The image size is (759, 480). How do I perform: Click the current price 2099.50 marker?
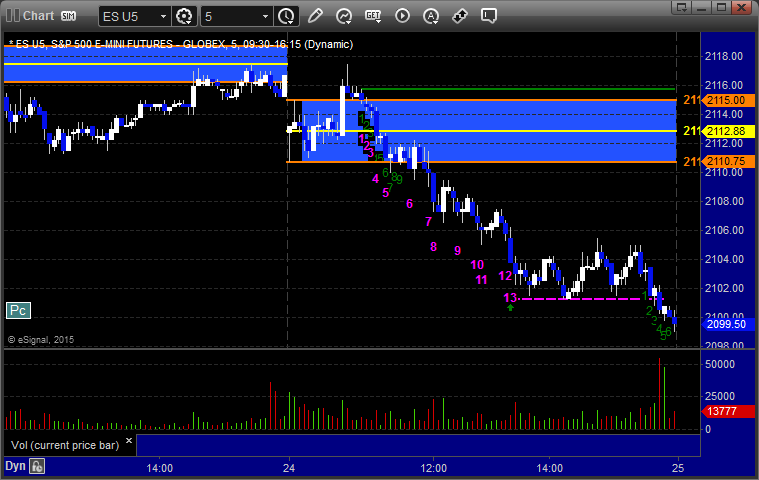(728, 324)
